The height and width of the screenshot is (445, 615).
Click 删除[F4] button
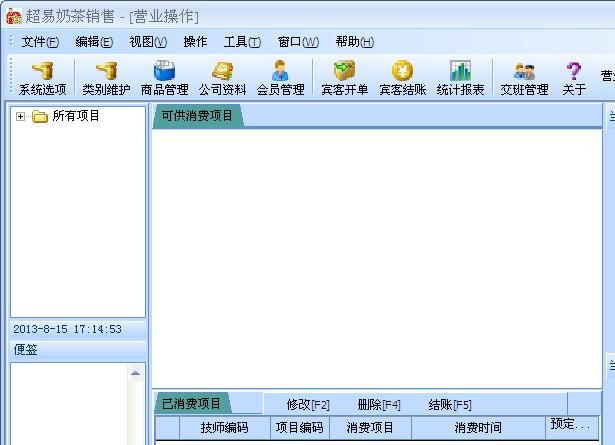[x=379, y=405]
